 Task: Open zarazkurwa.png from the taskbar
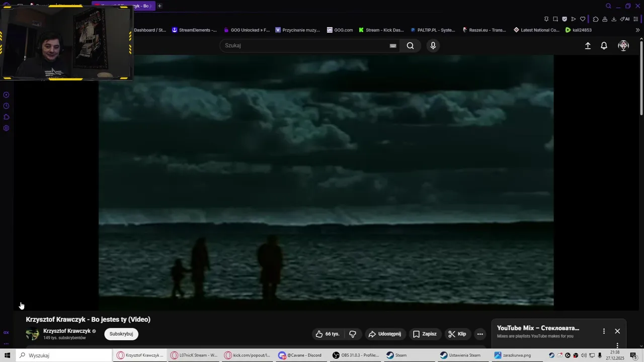pyautogui.click(x=517, y=355)
